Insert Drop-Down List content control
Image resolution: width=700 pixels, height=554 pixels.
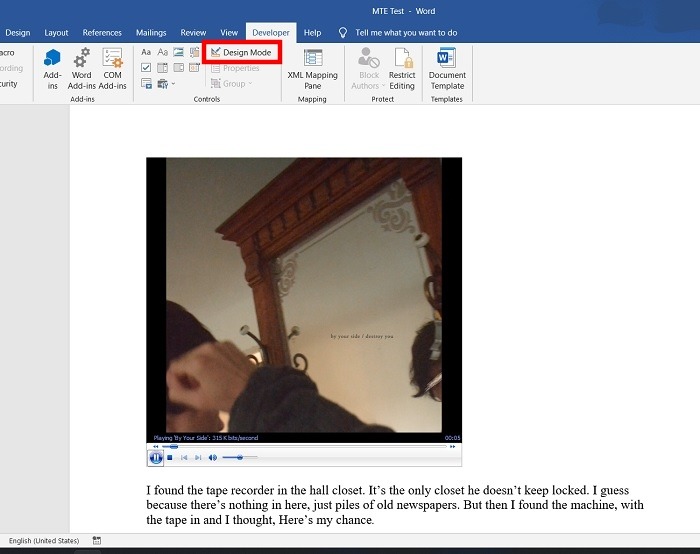coord(179,67)
